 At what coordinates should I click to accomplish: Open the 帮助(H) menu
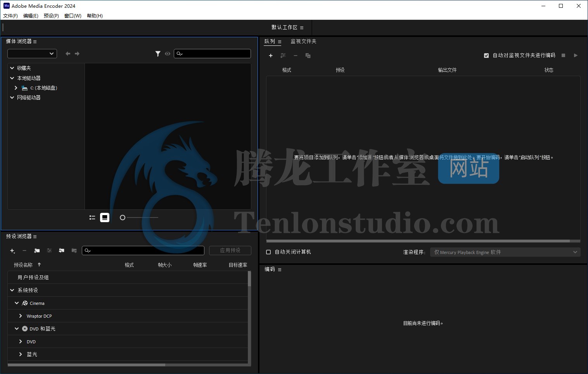[95, 16]
